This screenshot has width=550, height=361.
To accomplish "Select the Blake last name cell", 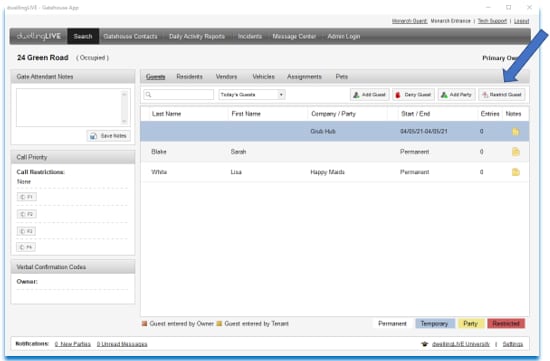I will 159,152.
